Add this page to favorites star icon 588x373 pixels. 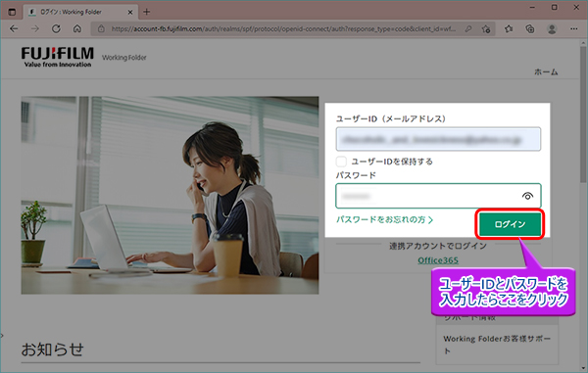[x=486, y=28]
